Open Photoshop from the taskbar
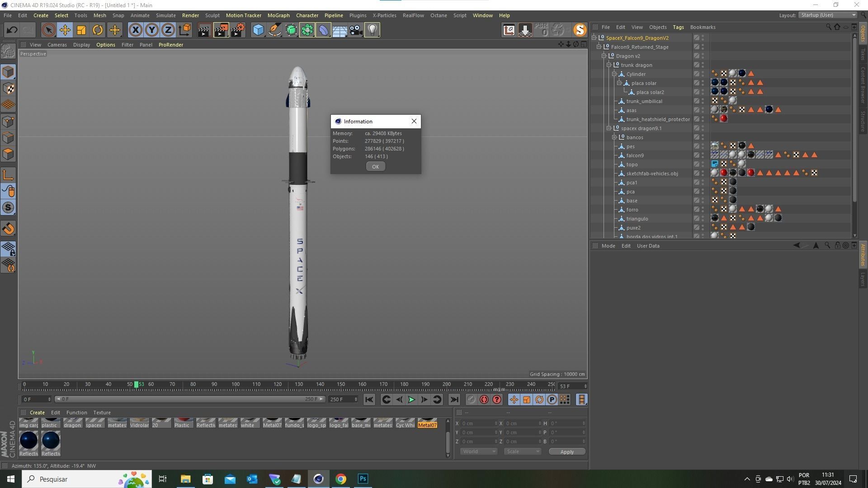Screen dimensions: 868x488 pyautogui.click(x=363, y=479)
